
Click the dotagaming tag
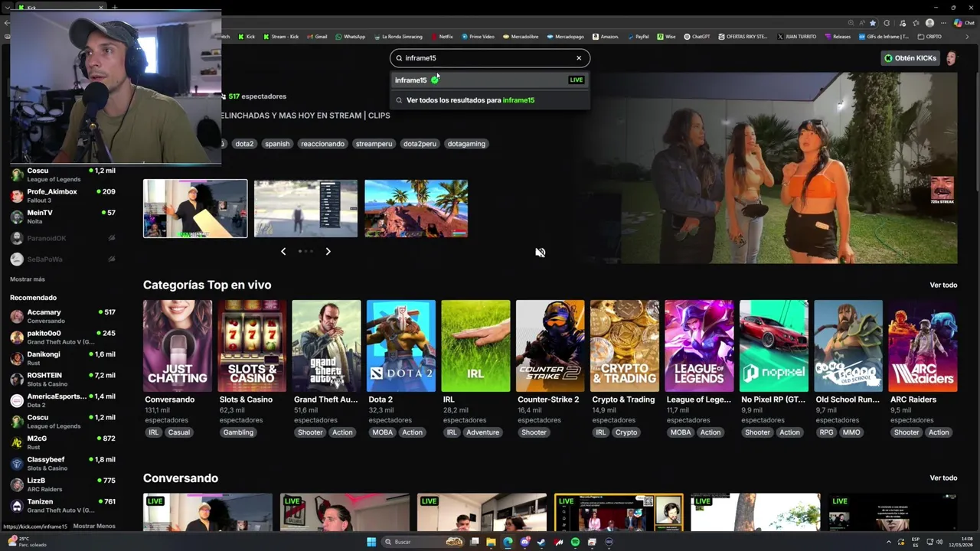[466, 144]
